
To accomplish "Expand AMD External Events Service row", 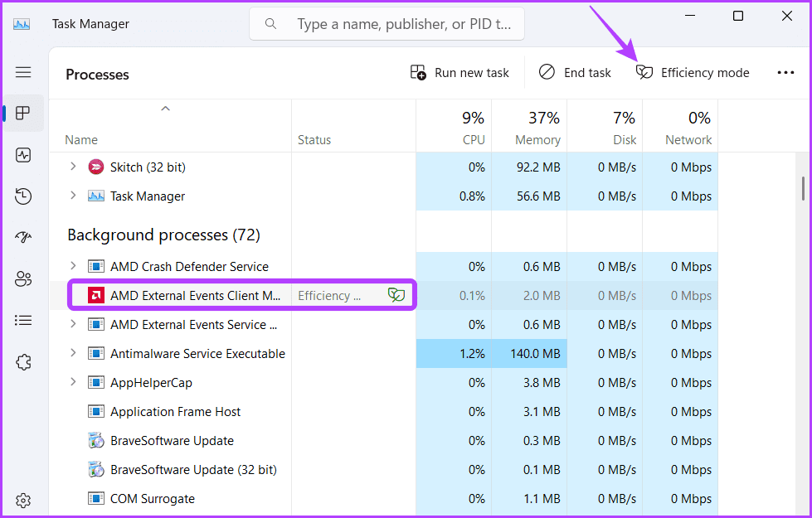I will 73,323.
